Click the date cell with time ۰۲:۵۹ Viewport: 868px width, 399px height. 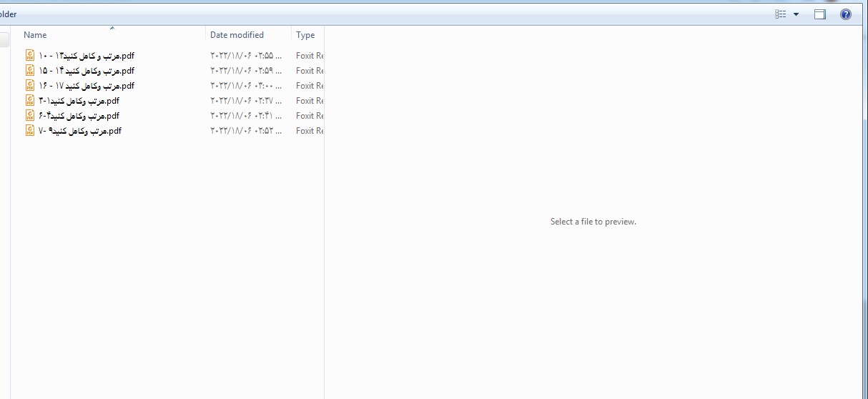tap(246, 70)
